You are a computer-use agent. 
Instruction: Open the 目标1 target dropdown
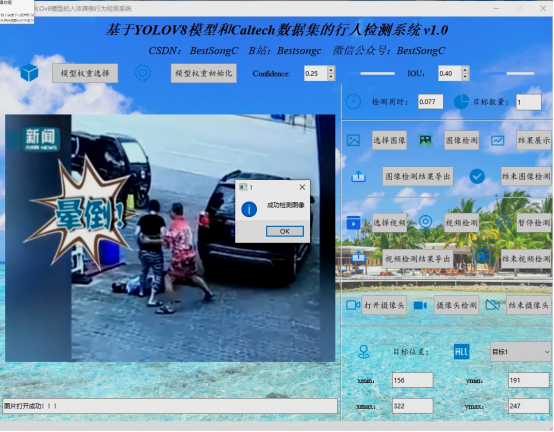[x=520, y=352]
